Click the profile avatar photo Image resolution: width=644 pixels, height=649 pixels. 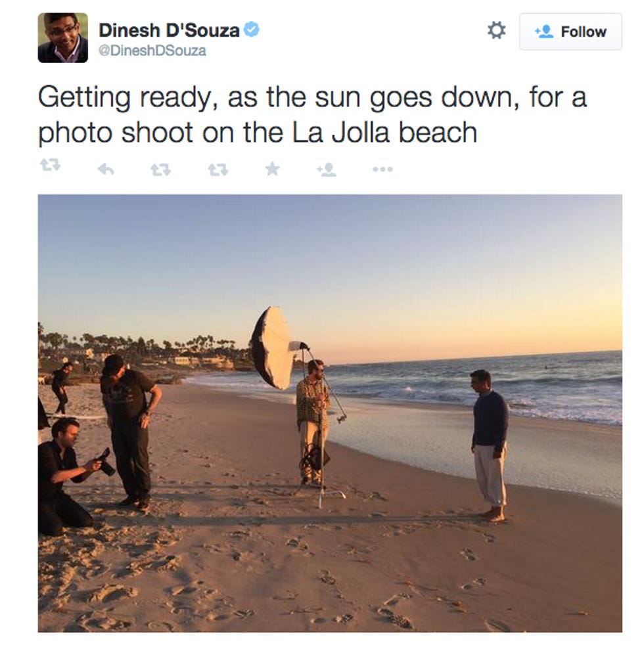coord(63,37)
